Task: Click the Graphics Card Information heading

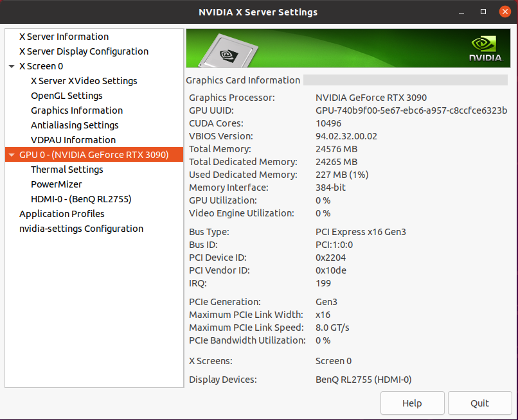Action: (x=243, y=80)
